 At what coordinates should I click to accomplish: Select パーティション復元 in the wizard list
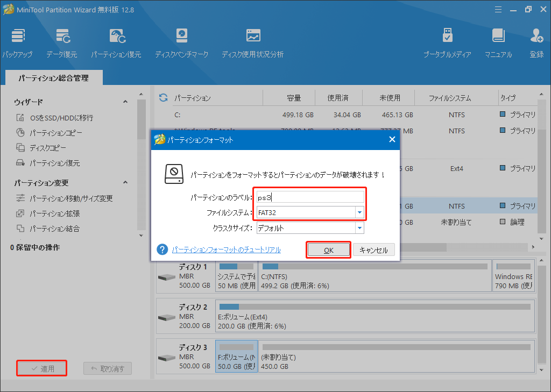point(48,163)
